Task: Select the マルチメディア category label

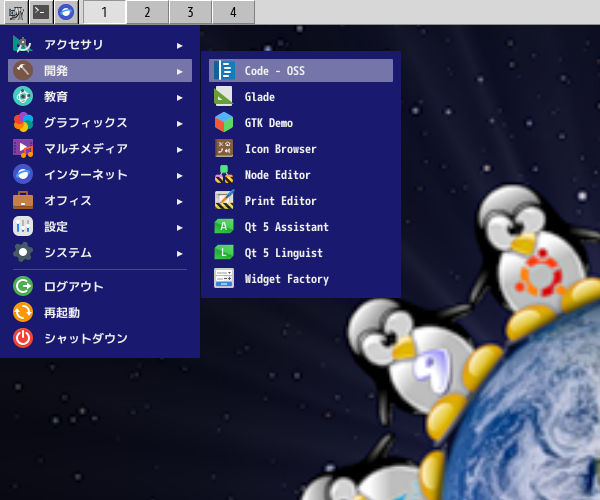Action: (86, 148)
